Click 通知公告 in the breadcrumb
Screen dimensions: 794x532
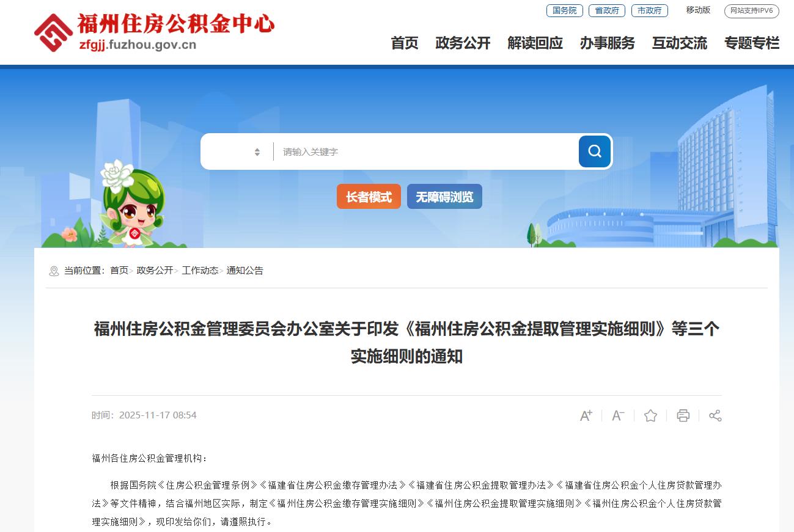point(244,271)
